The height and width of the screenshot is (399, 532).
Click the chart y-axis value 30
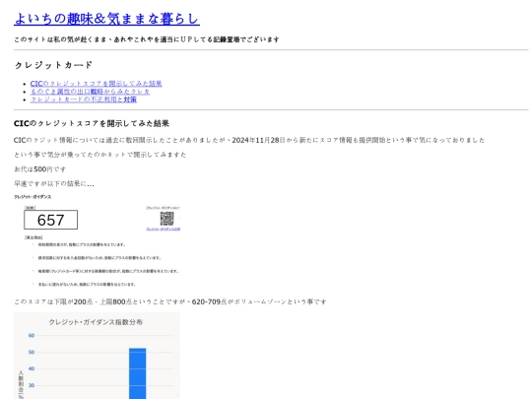32,385
